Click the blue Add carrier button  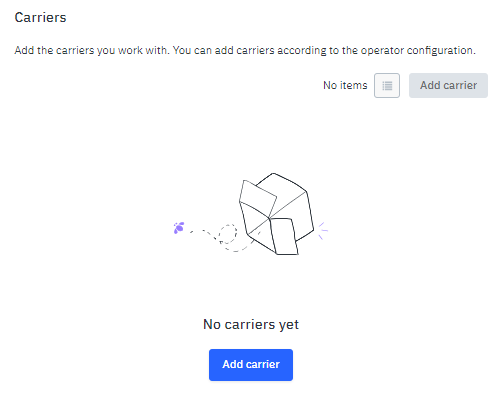251,365
